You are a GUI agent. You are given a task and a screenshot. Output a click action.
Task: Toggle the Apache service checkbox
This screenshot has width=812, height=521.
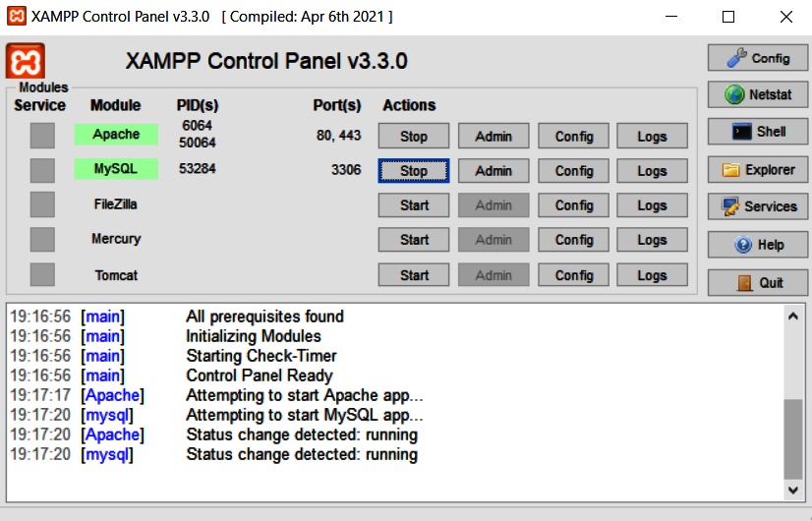pyautogui.click(x=42, y=136)
